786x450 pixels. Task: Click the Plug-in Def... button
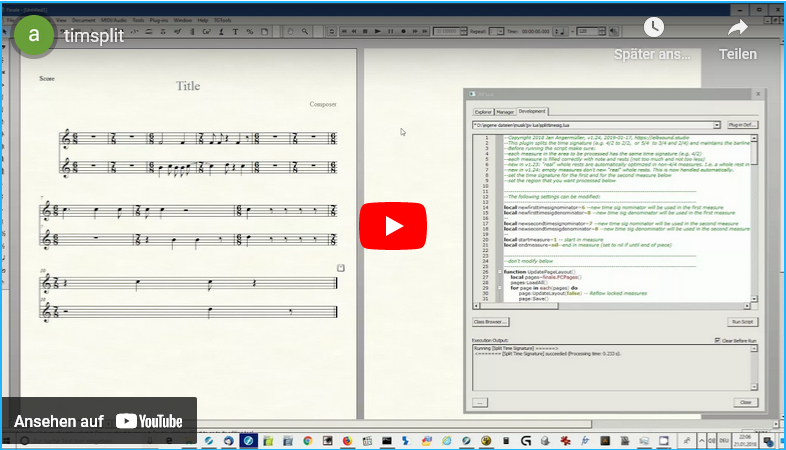[x=743, y=125]
